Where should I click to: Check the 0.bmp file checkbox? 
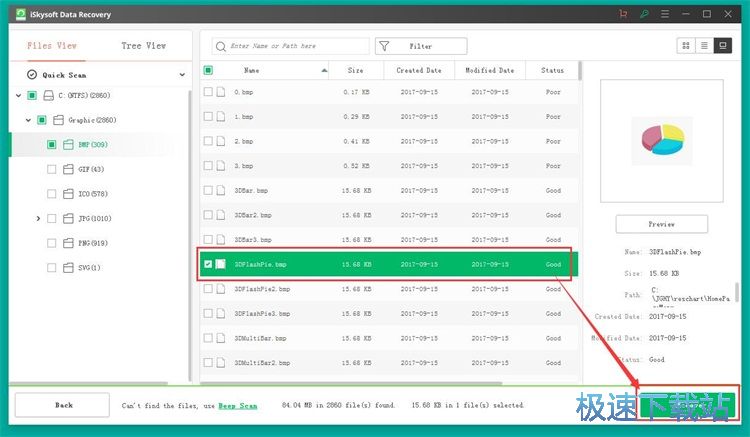pos(208,92)
